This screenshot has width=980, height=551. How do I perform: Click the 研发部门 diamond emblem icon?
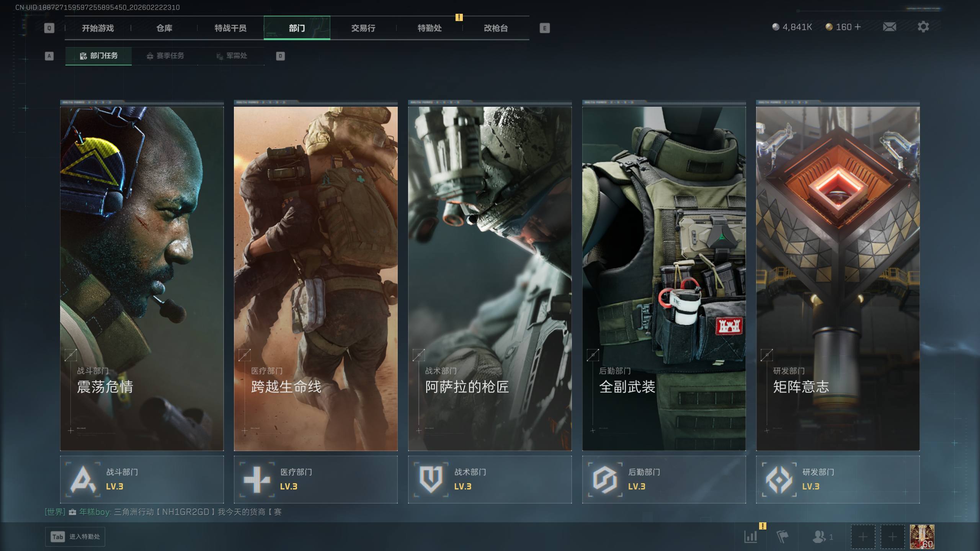(x=779, y=479)
